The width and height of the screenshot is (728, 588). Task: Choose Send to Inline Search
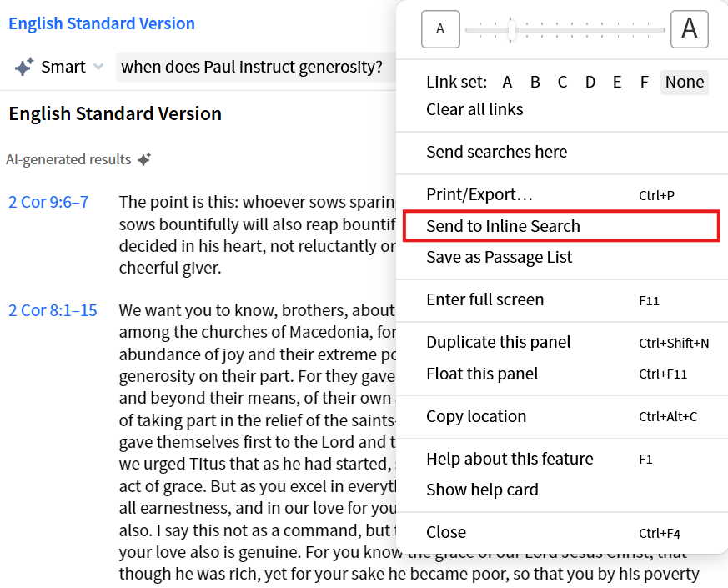(x=562, y=226)
